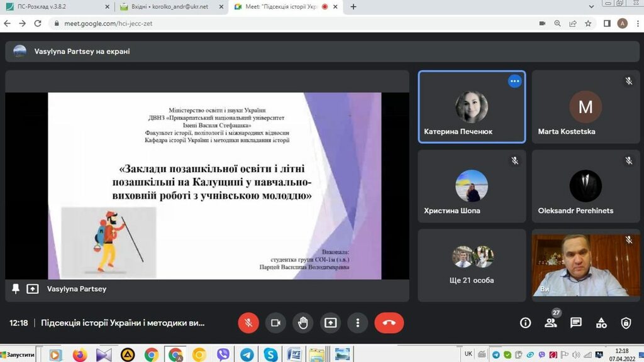Image resolution: width=644 pixels, height=362 pixels.
Task: Select the Oleksandr Perehinets video tile
Action: (585, 187)
